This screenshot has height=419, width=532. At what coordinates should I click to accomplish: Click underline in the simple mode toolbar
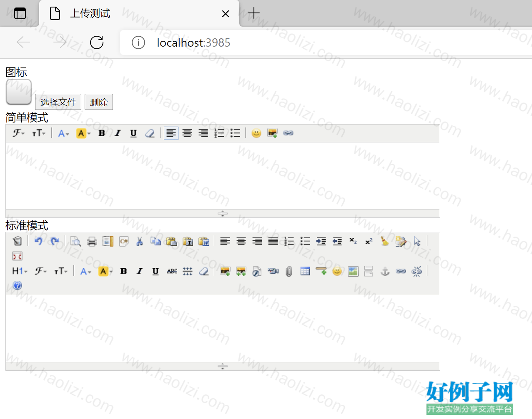pos(133,133)
